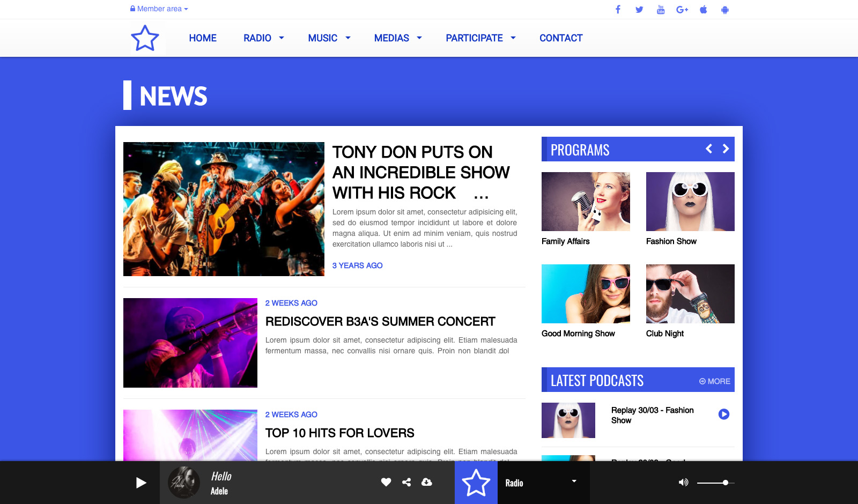Go to the Contact page
The width and height of the screenshot is (858, 504).
[x=561, y=38]
